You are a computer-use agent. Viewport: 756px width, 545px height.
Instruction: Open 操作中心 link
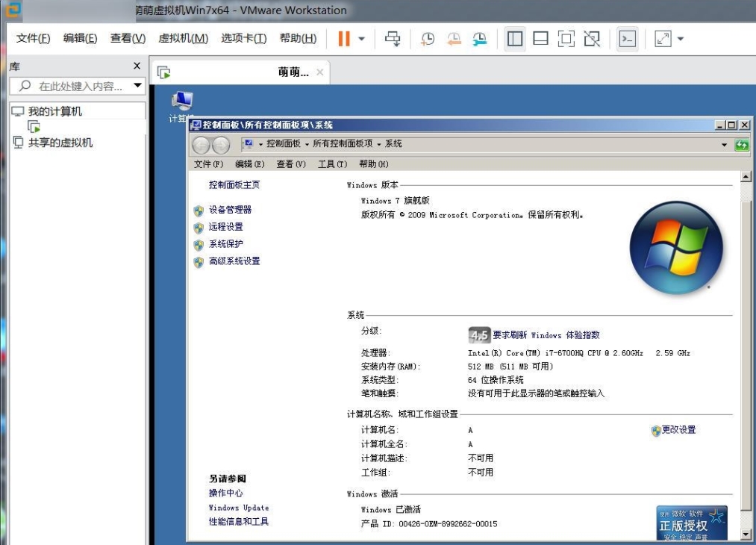click(225, 493)
